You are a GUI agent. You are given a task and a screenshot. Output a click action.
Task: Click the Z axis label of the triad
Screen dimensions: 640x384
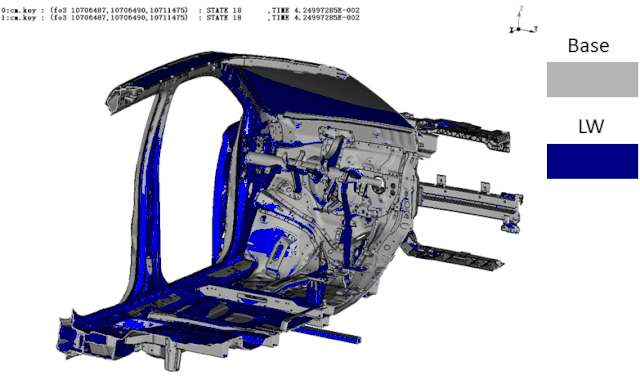pos(521,9)
